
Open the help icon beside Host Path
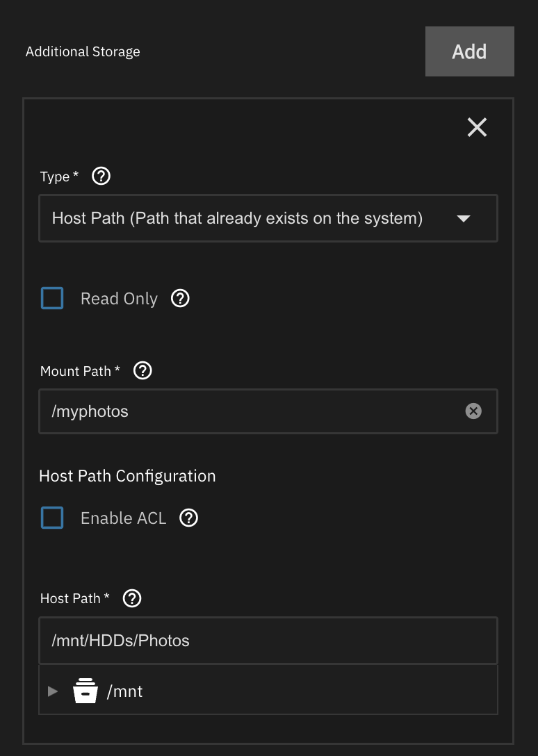click(x=132, y=598)
